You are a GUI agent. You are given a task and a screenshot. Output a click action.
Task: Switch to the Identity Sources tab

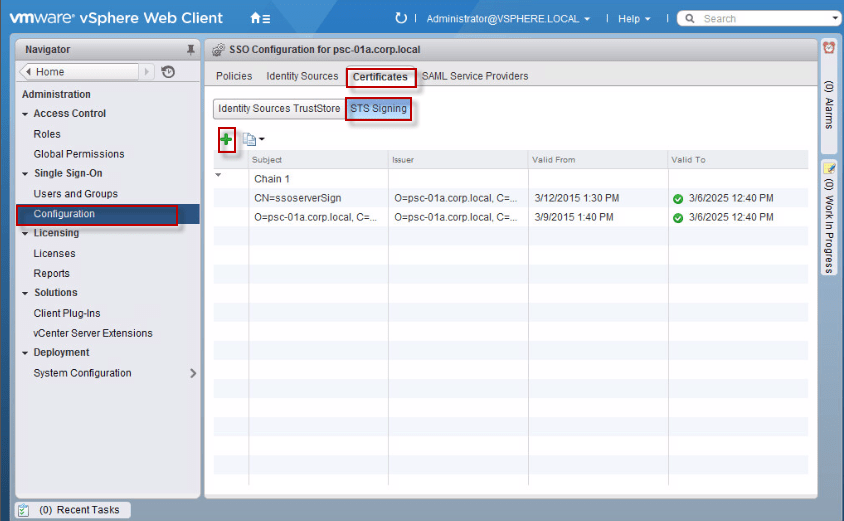point(302,76)
